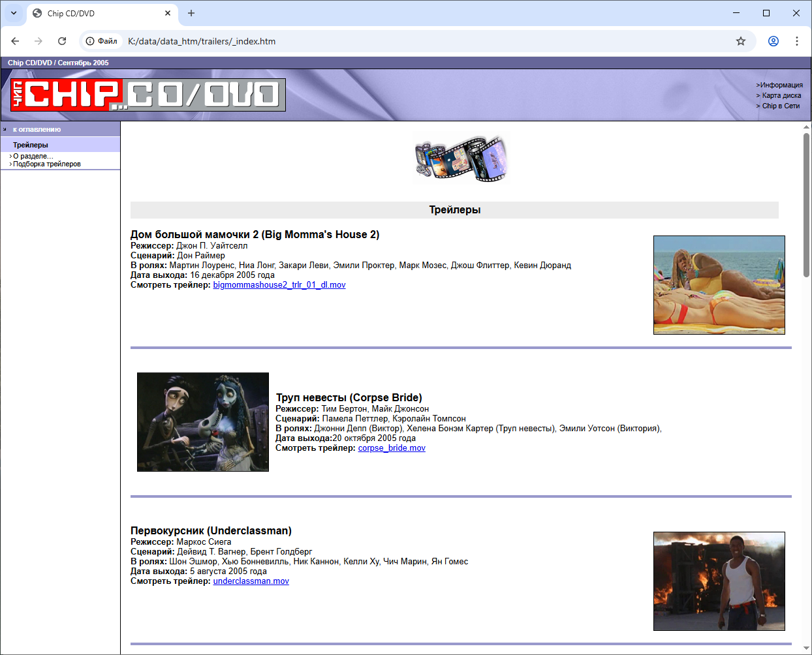Return to contents via к оглавлению
812x655 pixels.
[x=37, y=129]
